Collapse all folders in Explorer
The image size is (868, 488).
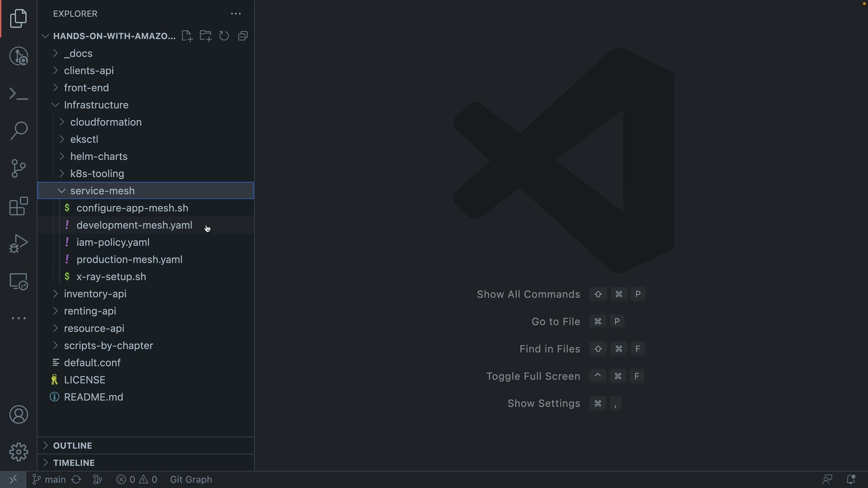click(243, 36)
